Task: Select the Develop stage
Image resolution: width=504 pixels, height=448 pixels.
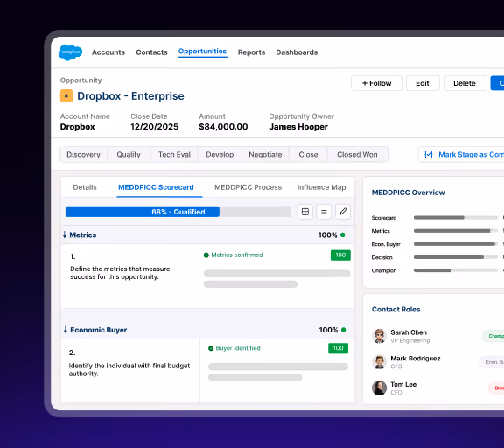Action: pyautogui.click(x=220, y=155)
